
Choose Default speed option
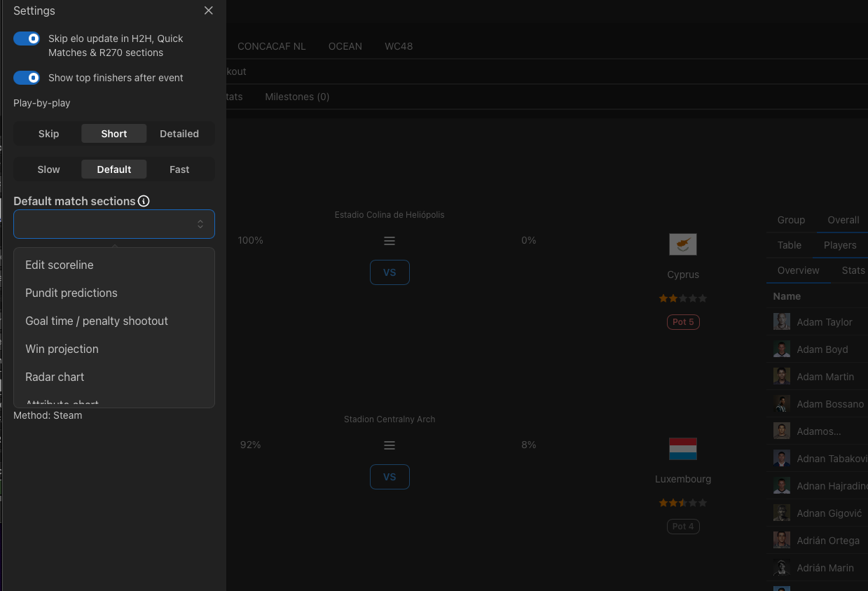[x=114, y=169]
